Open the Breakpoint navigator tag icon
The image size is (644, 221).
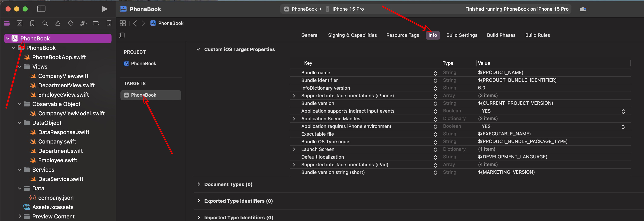point(96,23)
